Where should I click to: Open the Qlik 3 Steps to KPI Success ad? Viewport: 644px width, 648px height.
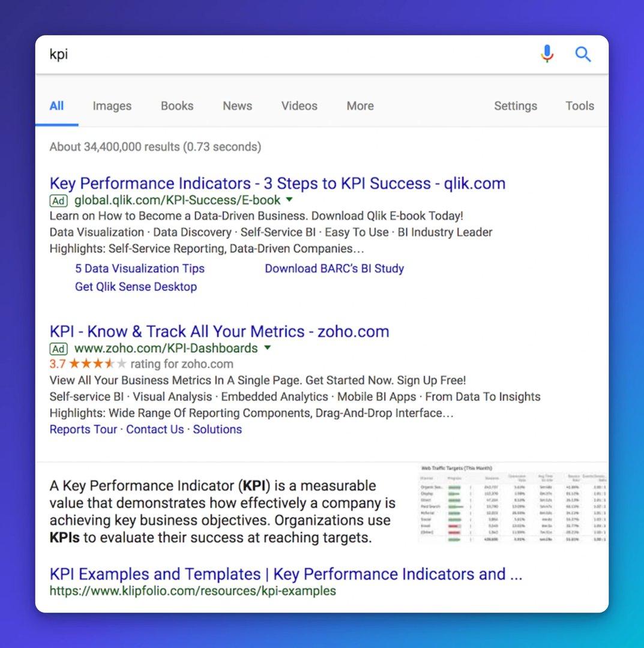(277, 183)
